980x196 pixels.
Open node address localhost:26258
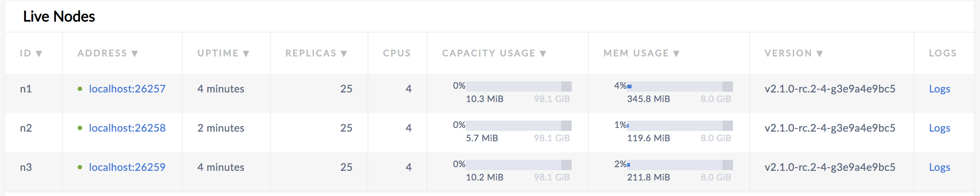click(127, 128)
